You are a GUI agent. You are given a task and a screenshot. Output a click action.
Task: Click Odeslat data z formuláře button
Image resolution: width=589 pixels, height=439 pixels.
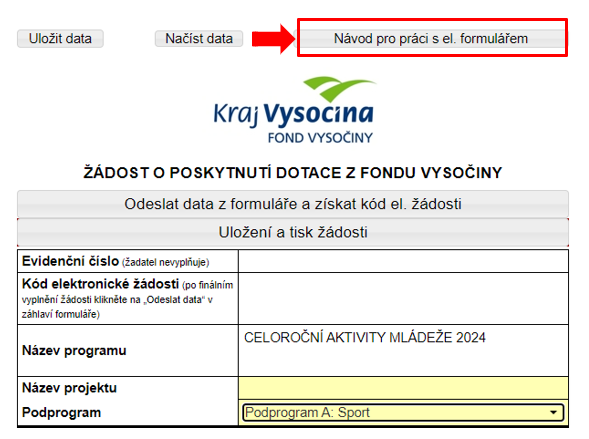293,204
